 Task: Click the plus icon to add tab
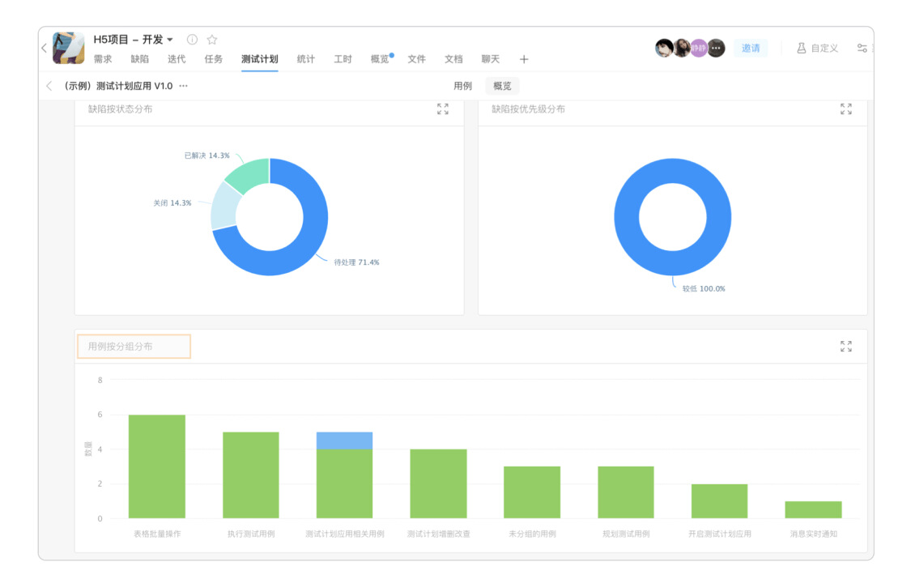(x=524, y=59)
